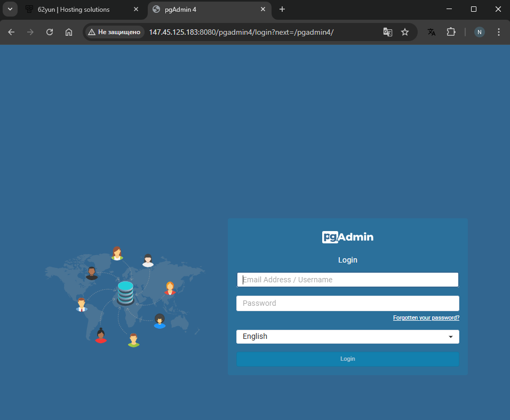Click the Google Translate icon in address bar
Image resolution: width=510 pixels, height=420 pixels.
click(x=387, y=32)
